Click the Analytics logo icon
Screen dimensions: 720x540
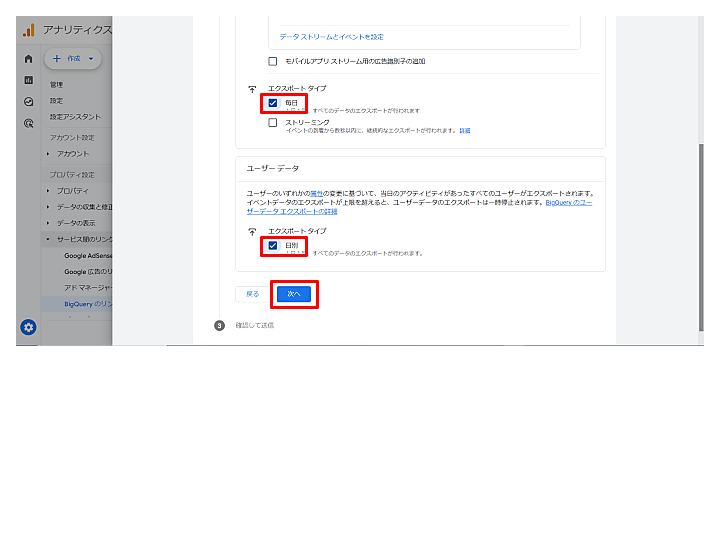point(28,30)
